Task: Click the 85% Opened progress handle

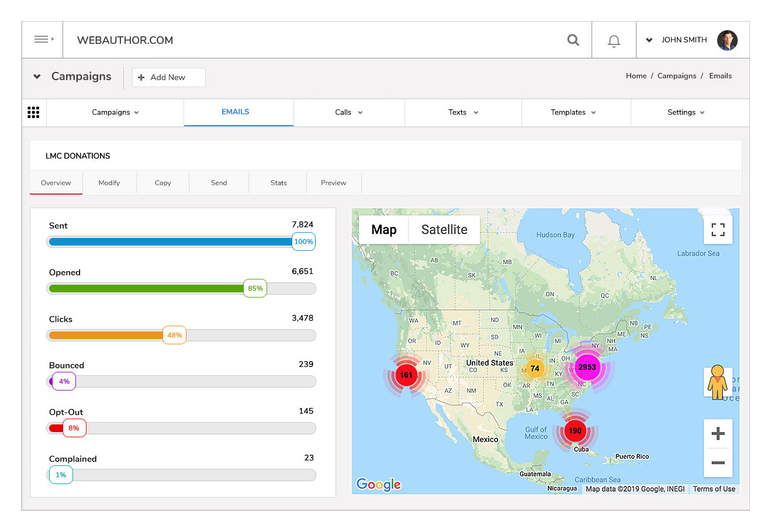Action: [255, 288]
